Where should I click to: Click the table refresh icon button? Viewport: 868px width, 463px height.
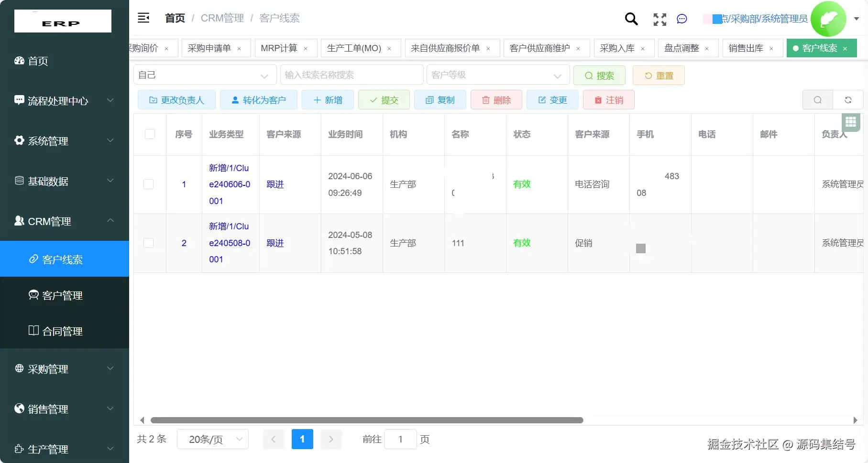(848, 100)
